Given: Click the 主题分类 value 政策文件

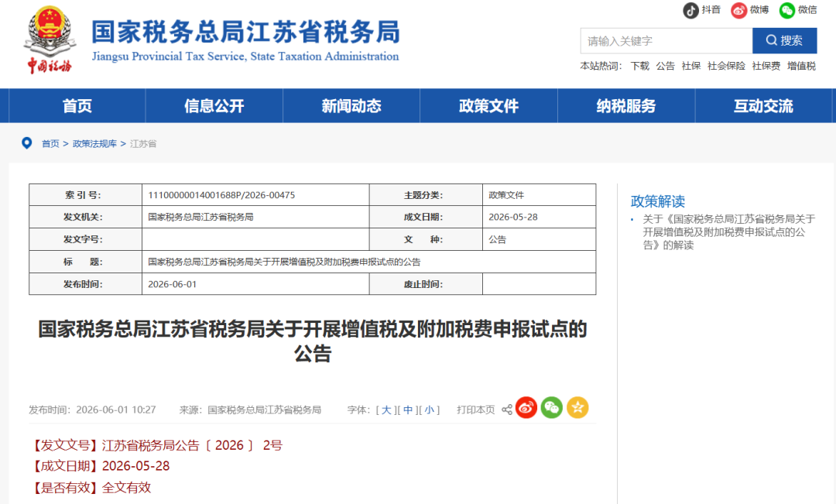Looking at the screenshot, I should click(x=506, y=195).
